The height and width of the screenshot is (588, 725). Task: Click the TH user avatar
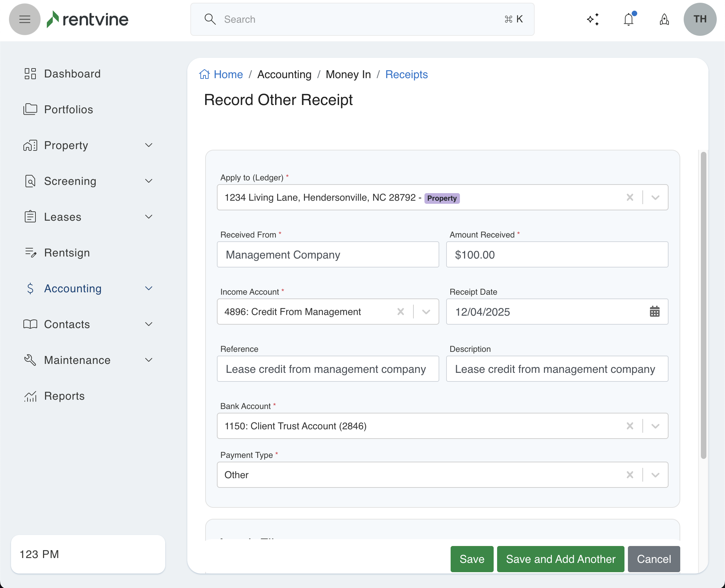pyautogui.click(x=700, y=19)
